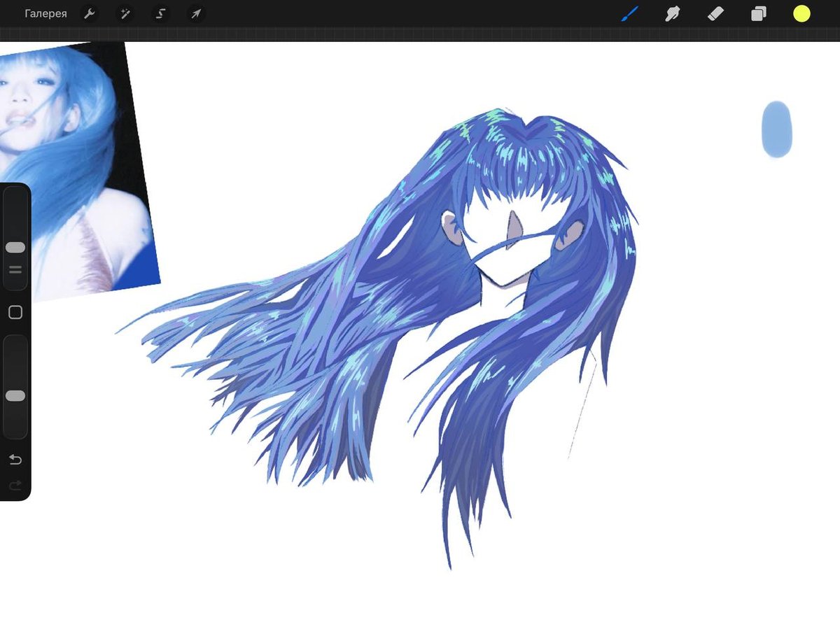The height and width of the screenshot is (629, 840).
Task: Undo the last stroke with the undo arrow
Action: pyautogui.click(x=15, y=459)
